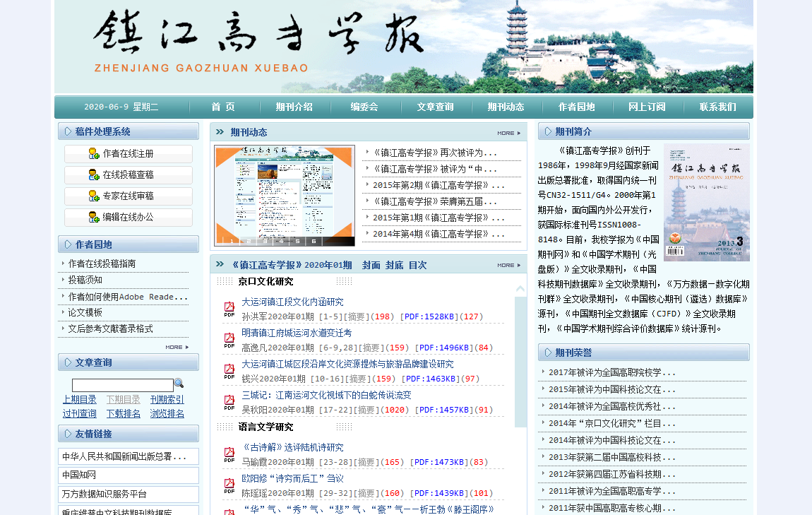Open 作者在线注册 with user icon
Image resolution: width=812 pixels, height=515 pixels.
[129, 154]
